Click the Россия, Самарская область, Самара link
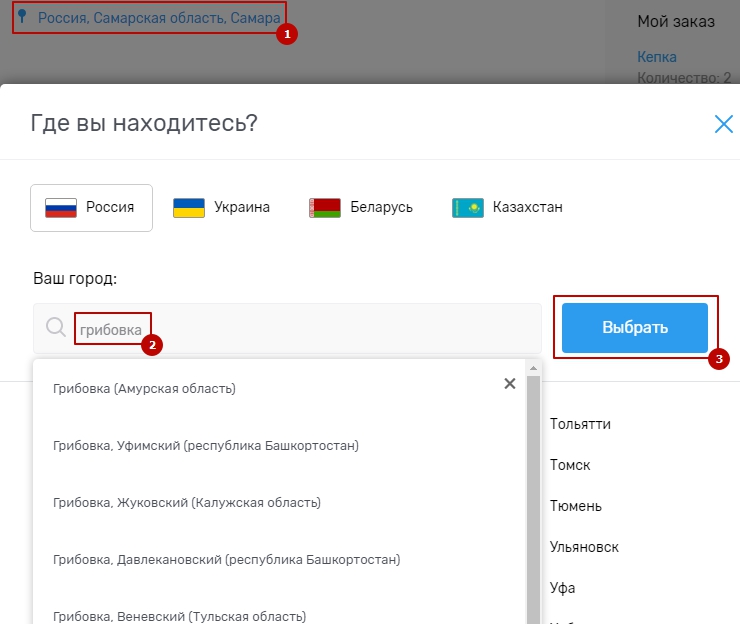Image resolution: width=740 pixels, height=624 pixels. pyautogui.click(x=159, y=18)
